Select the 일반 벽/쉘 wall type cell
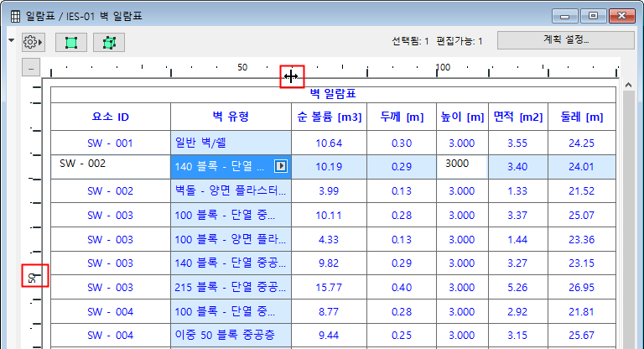The image size is (644, 349). (x=231, y=143)
